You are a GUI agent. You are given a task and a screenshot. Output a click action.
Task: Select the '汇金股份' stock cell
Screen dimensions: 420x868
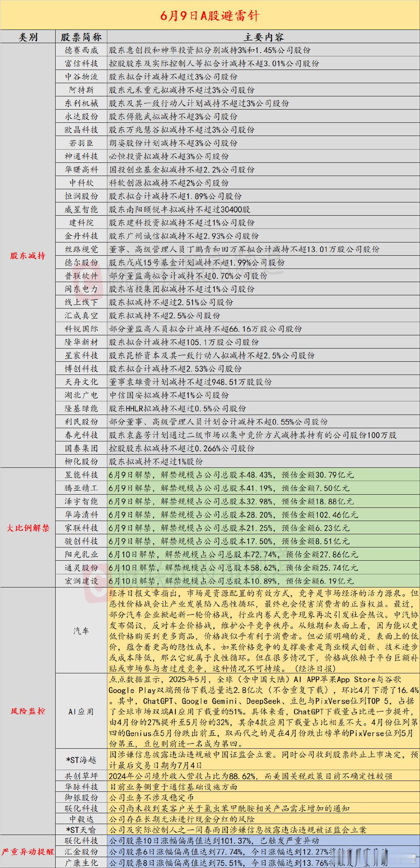(x=81, y=852)
